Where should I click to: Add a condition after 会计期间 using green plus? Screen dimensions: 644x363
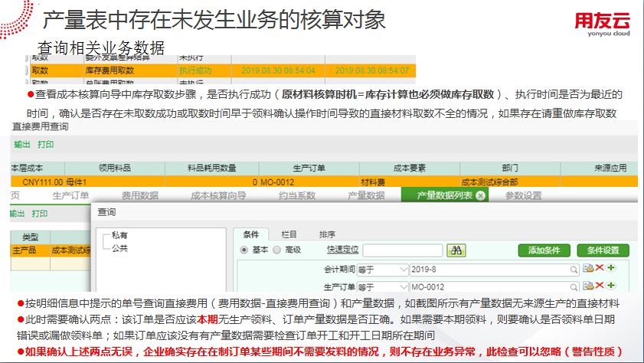[x=611, y=269]
